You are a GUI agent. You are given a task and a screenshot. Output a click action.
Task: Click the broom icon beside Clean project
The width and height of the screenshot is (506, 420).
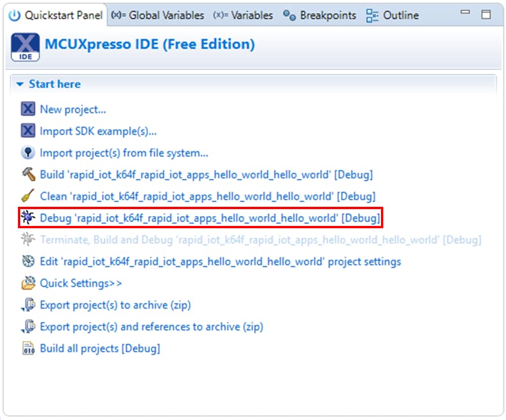(28, 196)
